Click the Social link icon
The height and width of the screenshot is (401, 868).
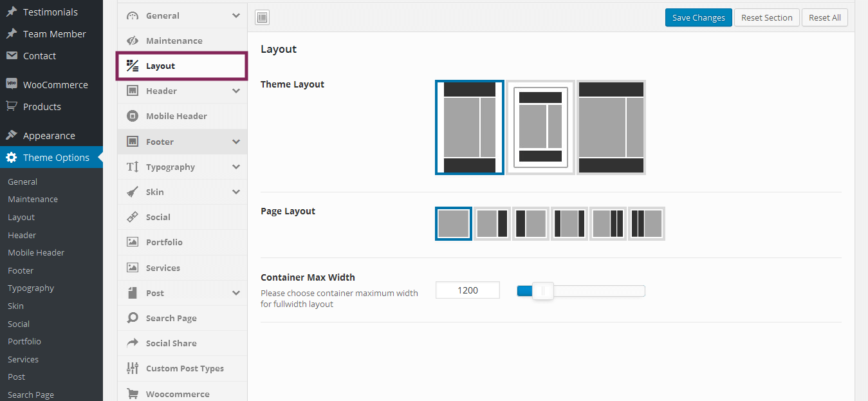point(133,217)
